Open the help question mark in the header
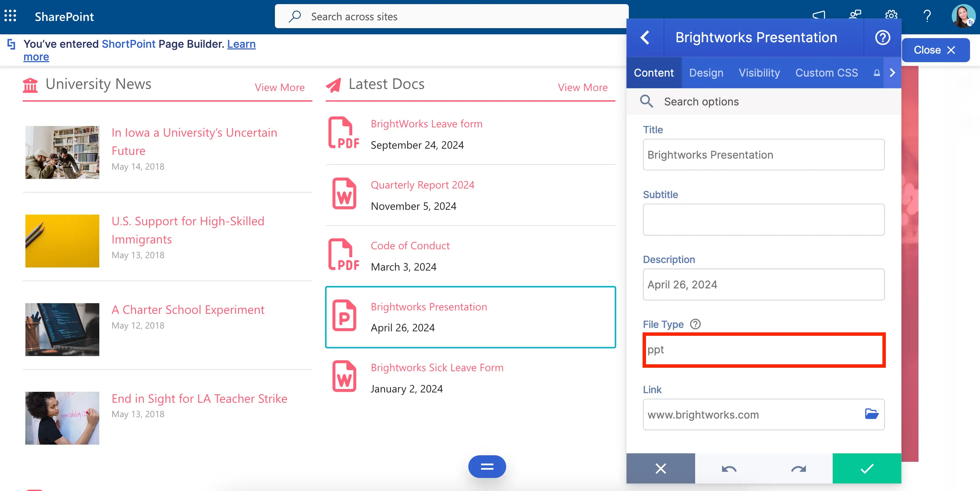The image size is (980, 491). 927,16
